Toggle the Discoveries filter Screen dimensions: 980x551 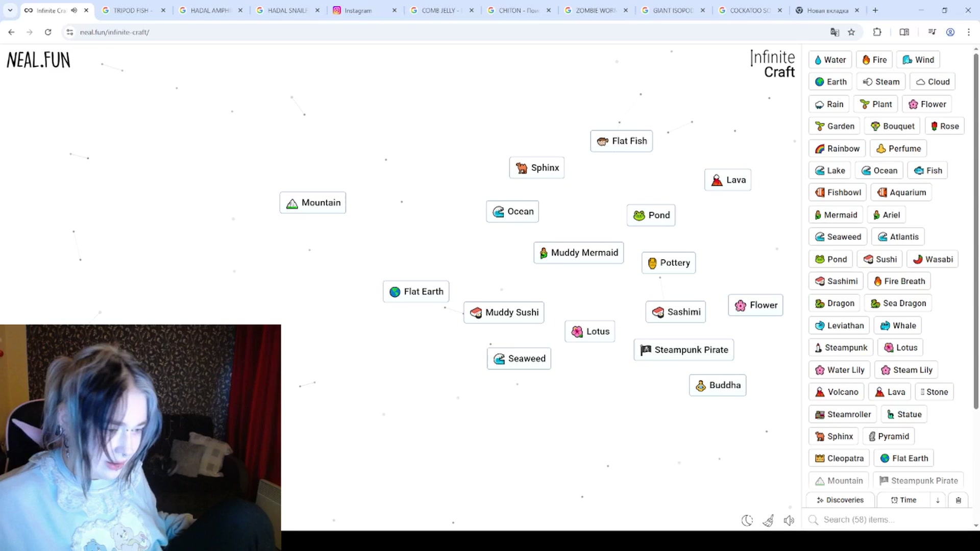coord(840,500)
